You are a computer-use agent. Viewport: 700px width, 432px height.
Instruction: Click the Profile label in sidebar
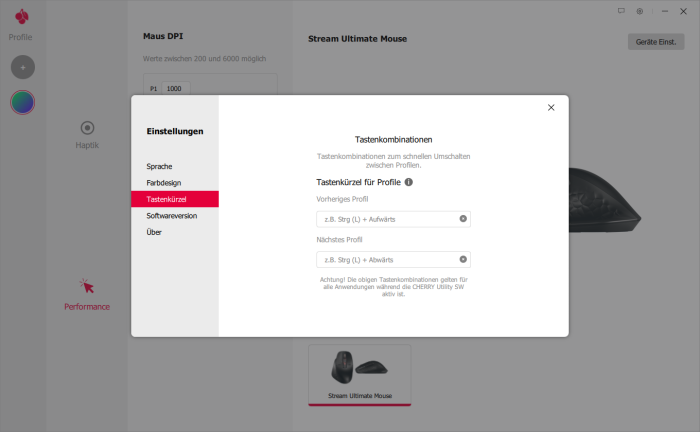[x=21, y=37]
